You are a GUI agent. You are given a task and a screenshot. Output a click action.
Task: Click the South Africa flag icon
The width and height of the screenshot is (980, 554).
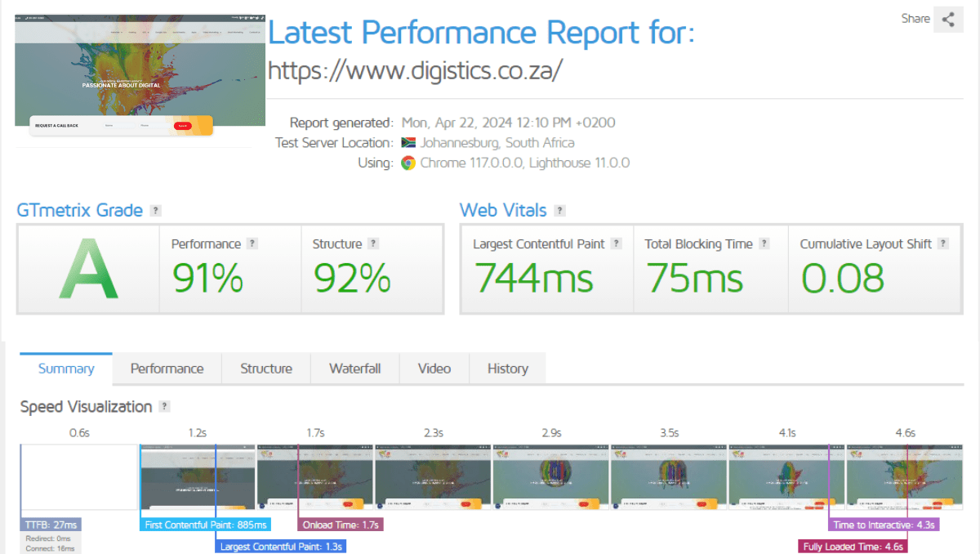[407, 142]
